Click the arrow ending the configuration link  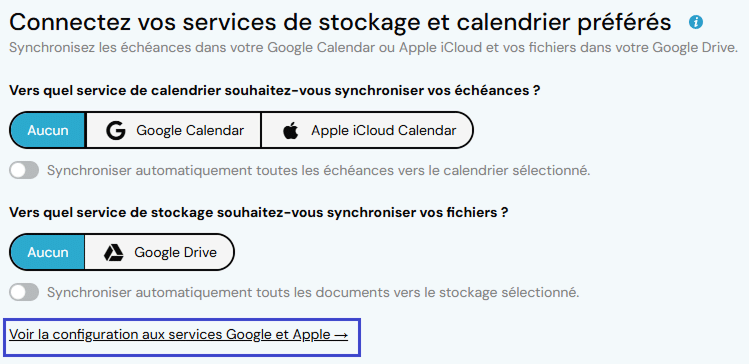341,335
